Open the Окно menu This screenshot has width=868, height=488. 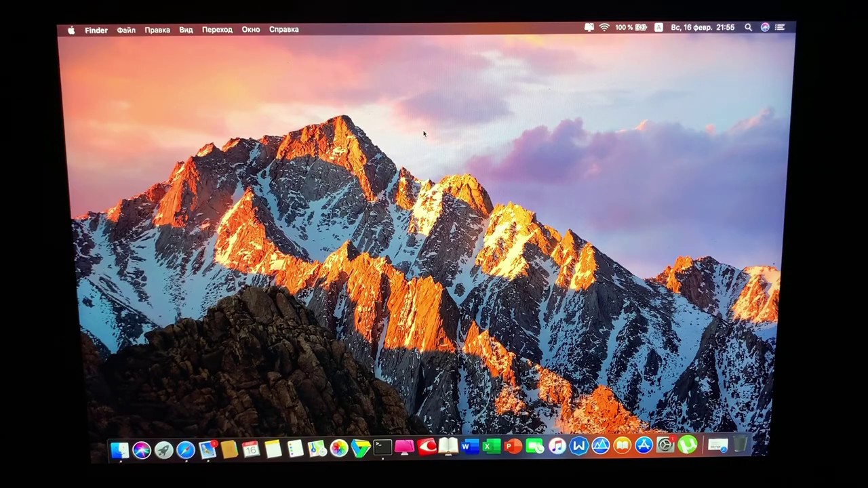[251, 30]
